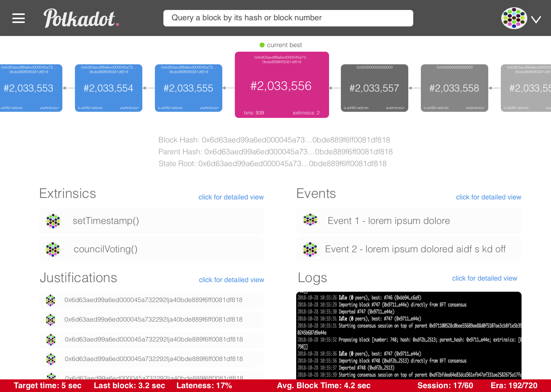
Task: Click the Events section heading
Action: click(x=316, y=193)
